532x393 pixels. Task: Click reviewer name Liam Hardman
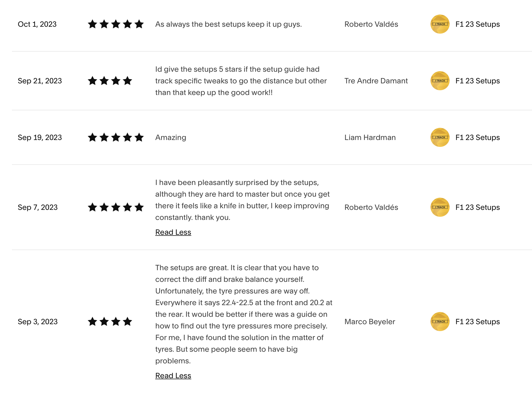coord(370,137)
